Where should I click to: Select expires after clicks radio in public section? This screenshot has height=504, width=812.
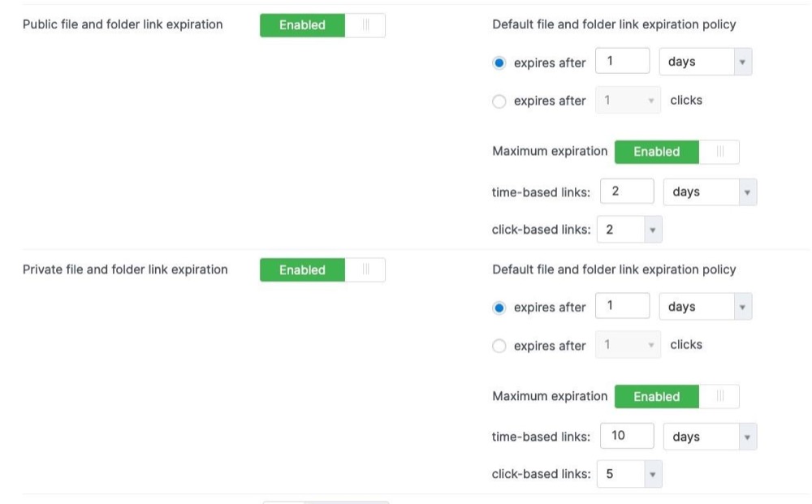click(x=499, y=101)
